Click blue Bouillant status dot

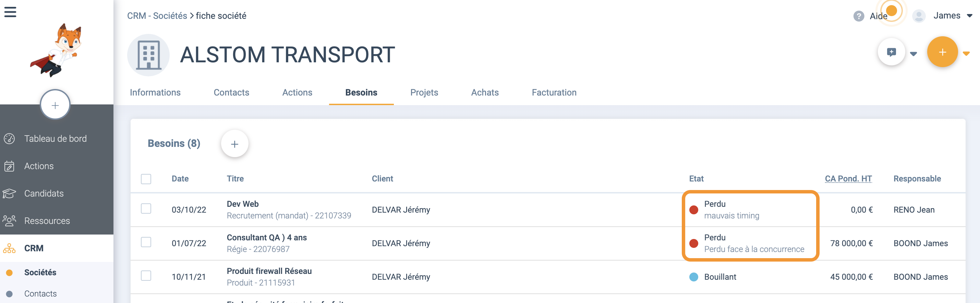click(693, 277)
